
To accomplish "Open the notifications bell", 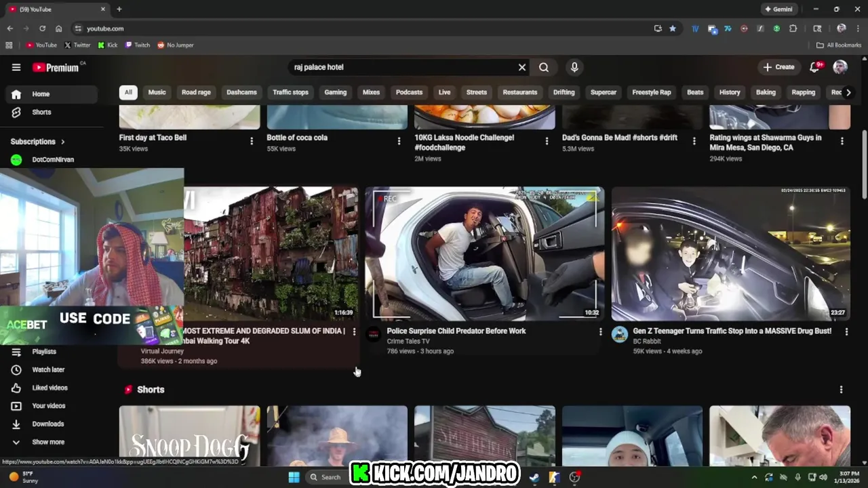I will coord(816,67).
